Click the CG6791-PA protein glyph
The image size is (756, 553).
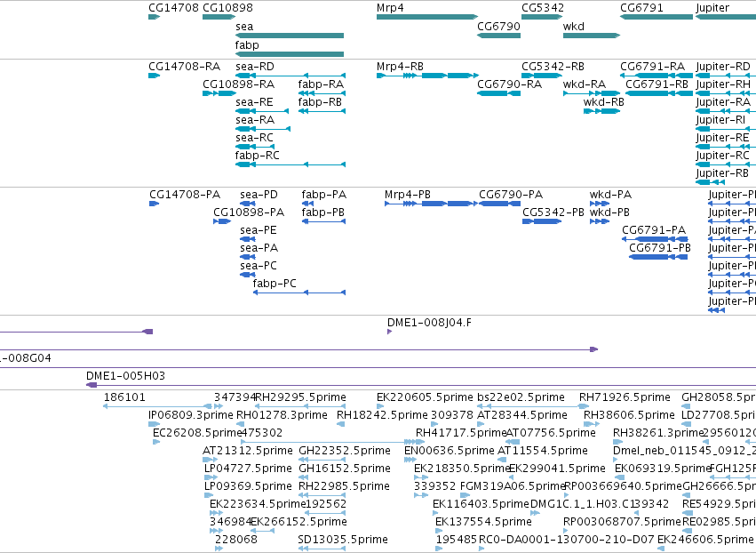[x=655, y=239]
